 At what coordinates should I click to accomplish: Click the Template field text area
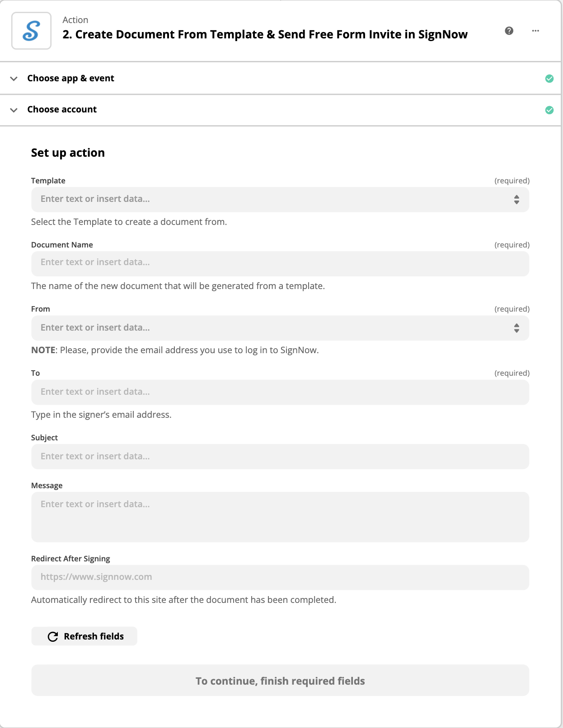click(271, 200)
